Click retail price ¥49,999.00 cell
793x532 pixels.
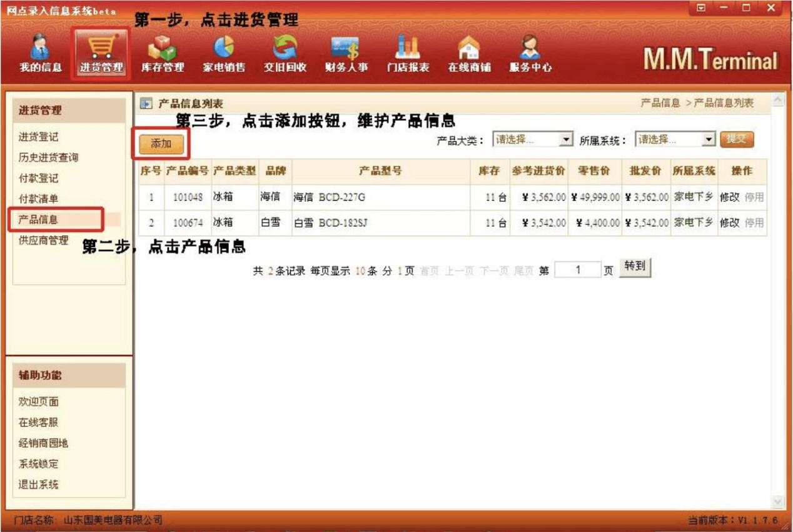click(595, 198)
